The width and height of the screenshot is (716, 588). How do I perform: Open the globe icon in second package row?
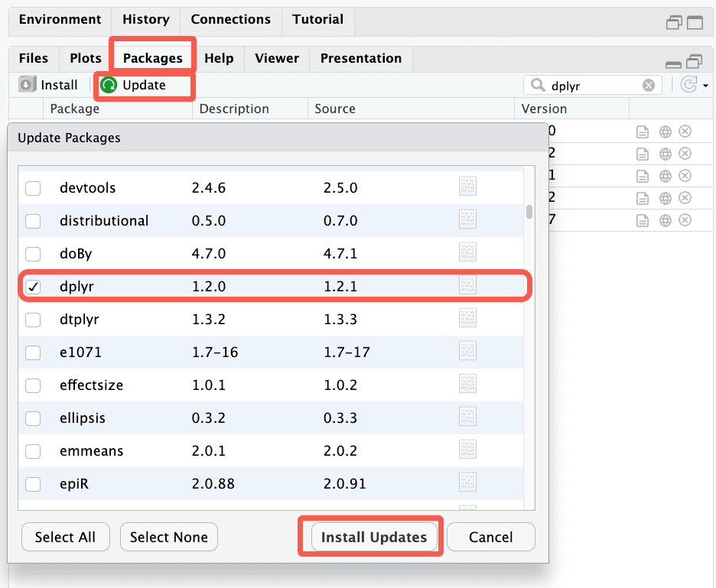coord(666,154)
